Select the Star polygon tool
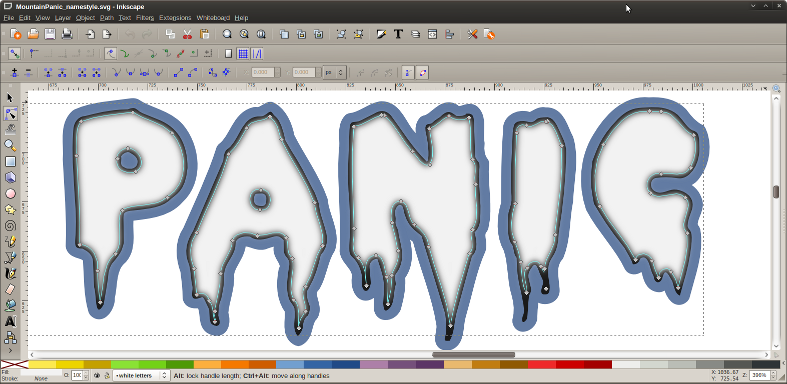 click(10, 210)
